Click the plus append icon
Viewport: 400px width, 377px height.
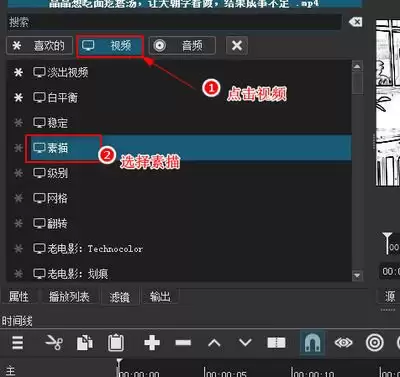[x=152, y=343]
